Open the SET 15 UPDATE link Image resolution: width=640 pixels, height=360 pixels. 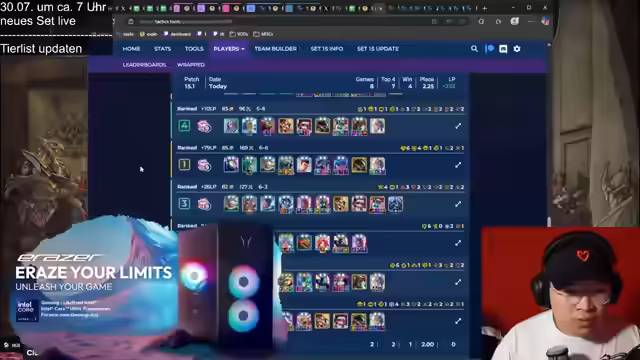tap(378, 49)
